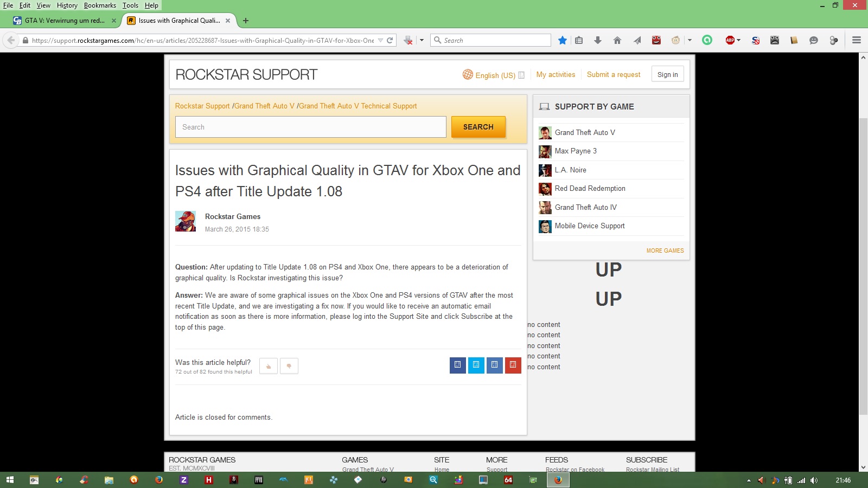
Task: Open Grand Theft Auto V Technical Support breadcrumb
Action: 358,106
